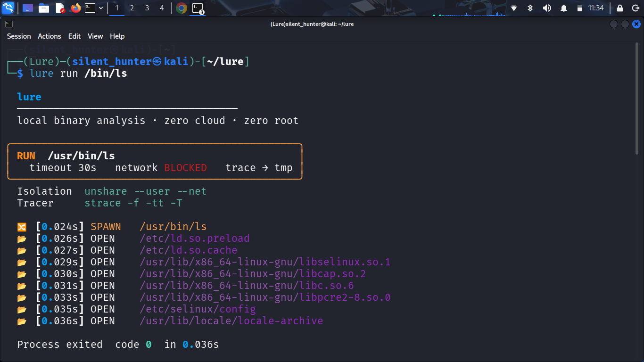Click the 'timeout 30s' text
This screenshot has width=644, height=362.
pyautogui.click(x=63, y=168)
